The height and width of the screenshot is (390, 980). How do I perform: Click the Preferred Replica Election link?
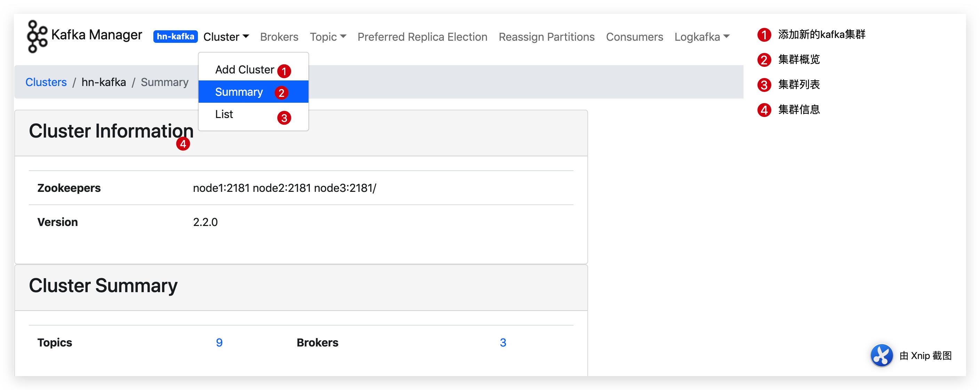pyautogui.click(x=423, y=36)
